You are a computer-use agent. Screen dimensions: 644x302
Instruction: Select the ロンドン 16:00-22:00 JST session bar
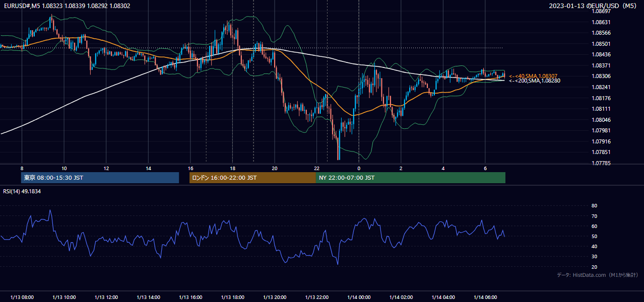click(x=252, y=178)
